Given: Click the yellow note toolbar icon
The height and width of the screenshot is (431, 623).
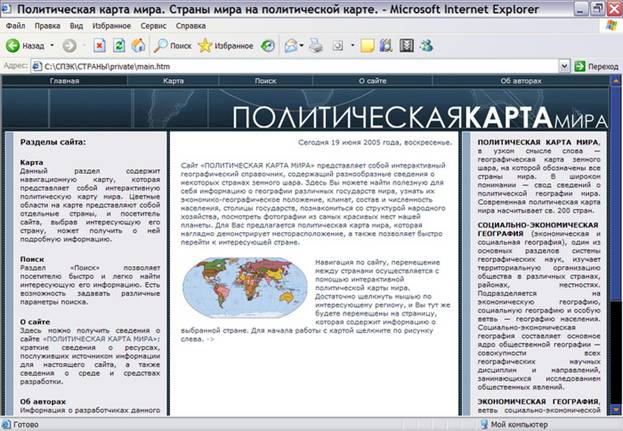Looking at the screenshot, I should tap(367, 46).
